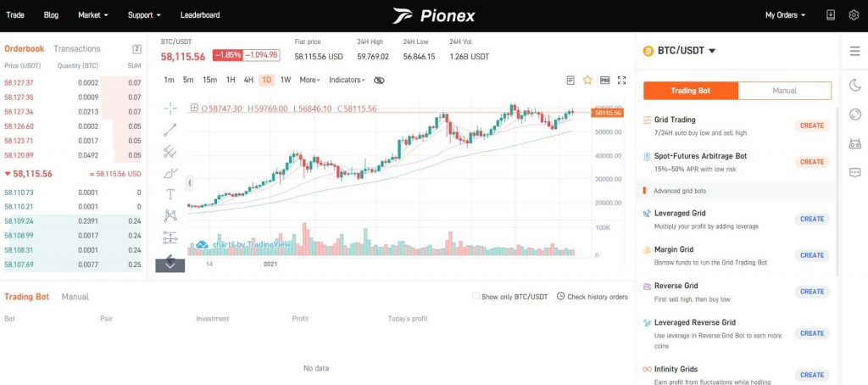Select the trend line drawing tool

[x=170, y=130]
